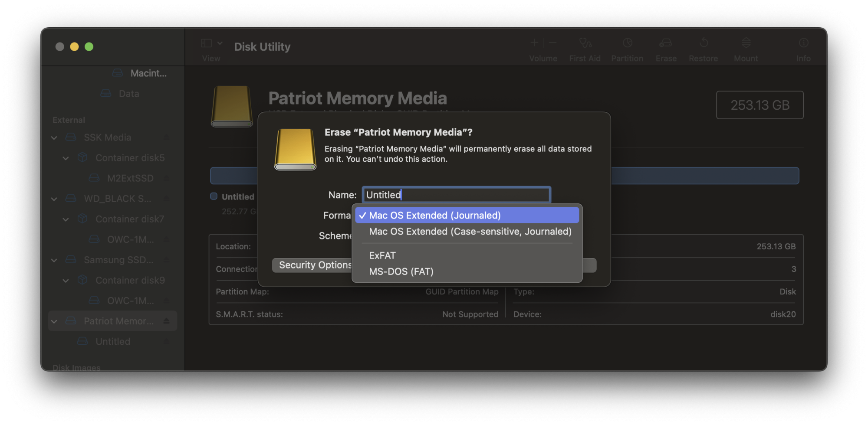Eject the OWC-1M... volume under Container disk7
868x425 pixels.
click(x=166, y=239)
